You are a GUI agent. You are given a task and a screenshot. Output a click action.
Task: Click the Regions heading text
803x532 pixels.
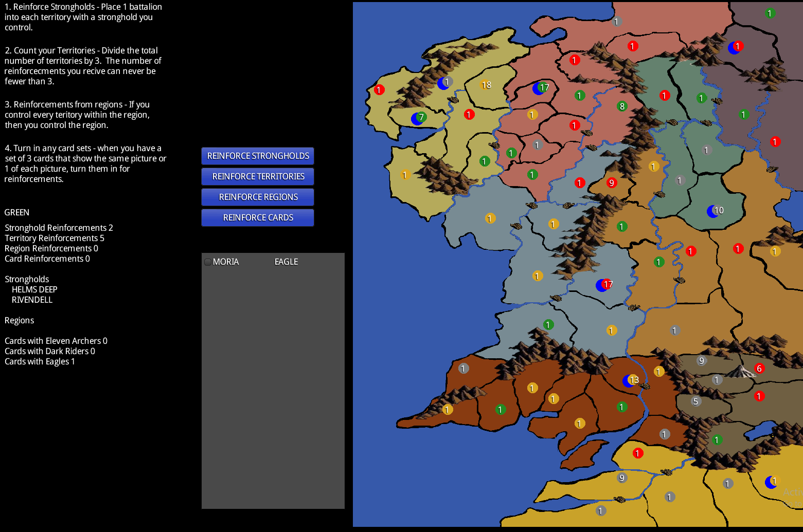[x=19, y=320]
